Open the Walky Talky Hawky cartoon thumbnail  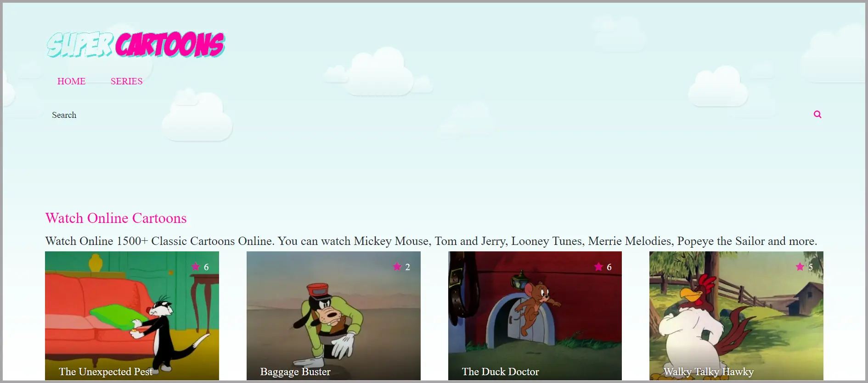pyautogui.click(x=736, y=316)
